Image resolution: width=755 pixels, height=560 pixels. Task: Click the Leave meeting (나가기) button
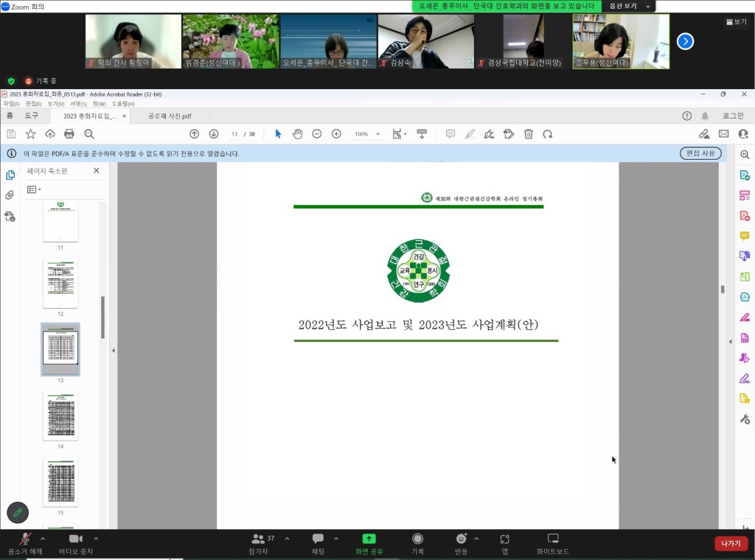click(x=731, y=544)
